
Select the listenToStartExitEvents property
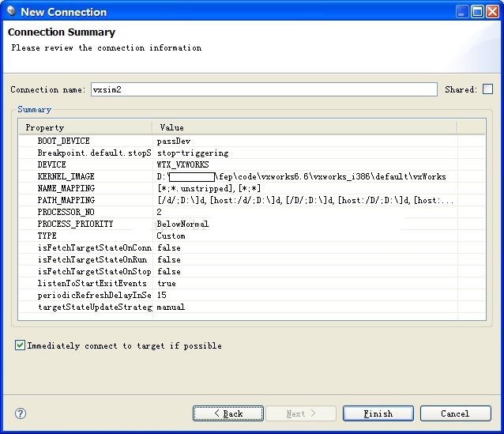click(x=92, y=284)
